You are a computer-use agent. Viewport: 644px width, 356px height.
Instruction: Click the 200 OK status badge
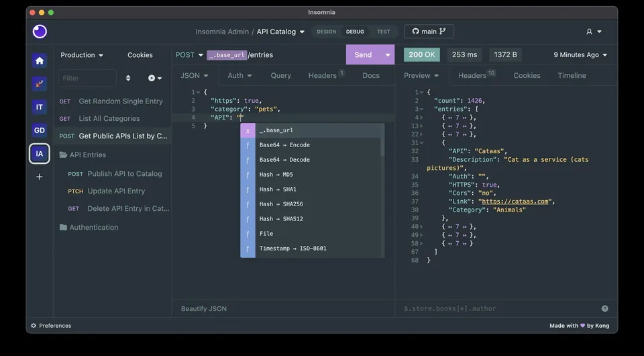422,55
